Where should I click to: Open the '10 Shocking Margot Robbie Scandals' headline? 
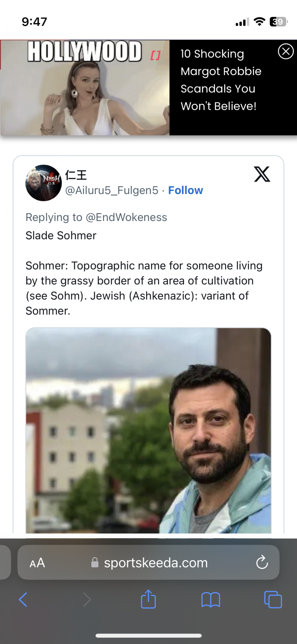pyautogui.click(x=221, y=80)
